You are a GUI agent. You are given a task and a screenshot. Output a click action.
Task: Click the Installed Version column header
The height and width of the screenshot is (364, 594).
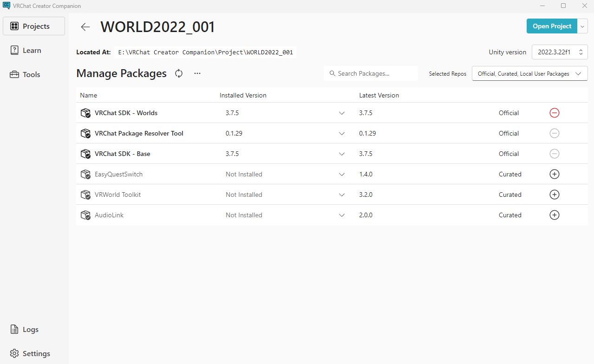click(x=243, y=95)
